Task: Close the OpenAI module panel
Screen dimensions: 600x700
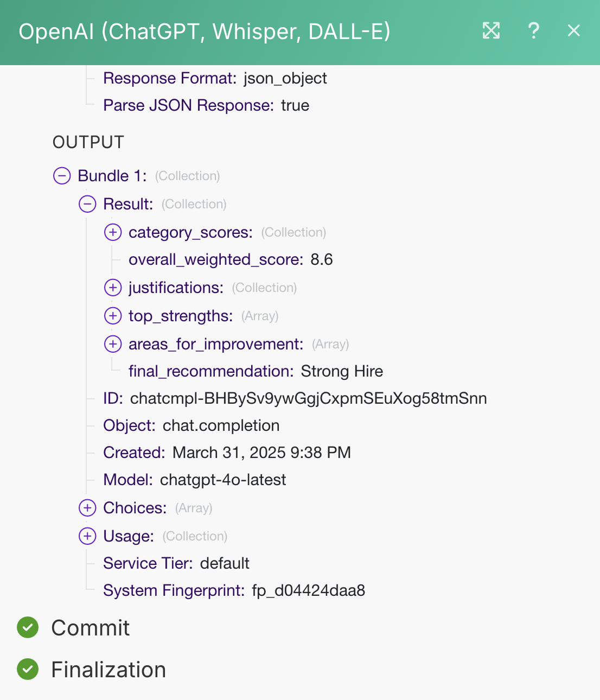Action: click(573, 30)
